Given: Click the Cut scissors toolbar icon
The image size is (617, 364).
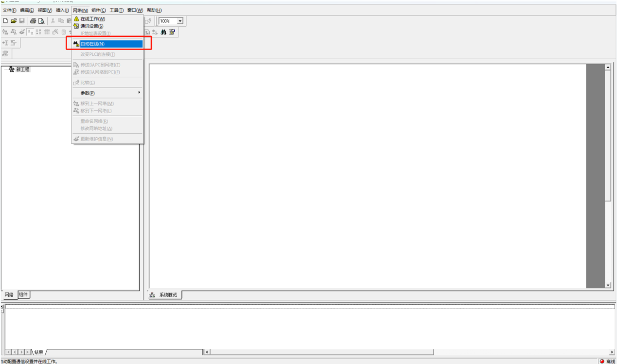Looking at the screenshot, I should (53, 21).
